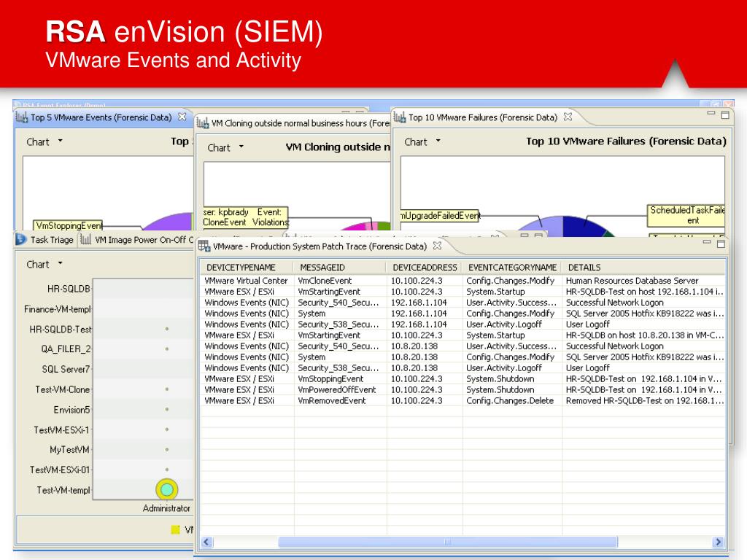The image size is (747, 560).
Task: Click the horizontal scrollbar thumb of table
Action: [x=448, y=542]
